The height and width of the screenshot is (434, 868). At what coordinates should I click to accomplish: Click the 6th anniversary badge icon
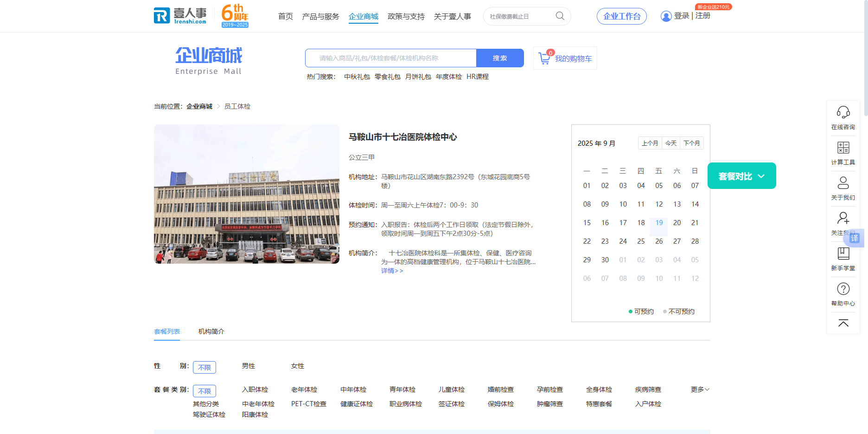point(235,16)
